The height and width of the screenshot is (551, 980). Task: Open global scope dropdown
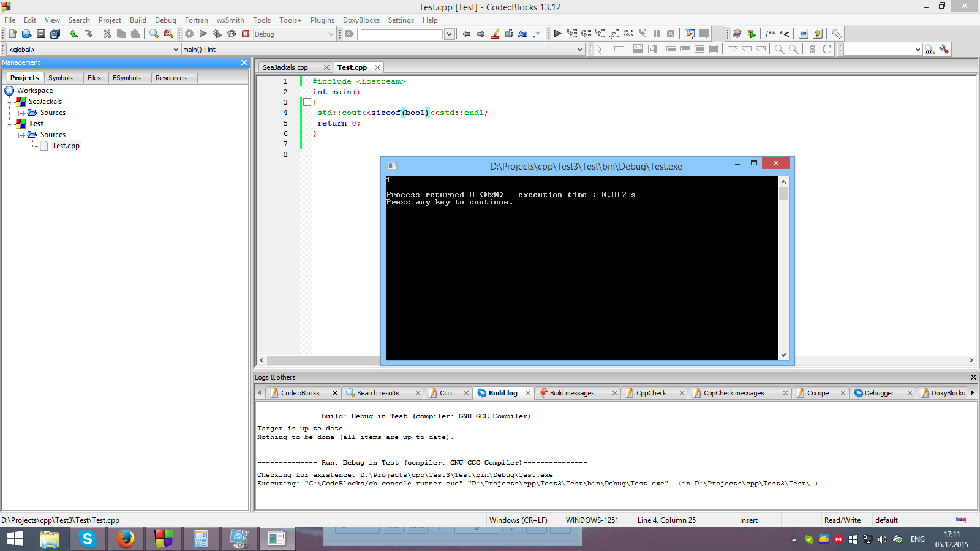[x=93, y=50]
